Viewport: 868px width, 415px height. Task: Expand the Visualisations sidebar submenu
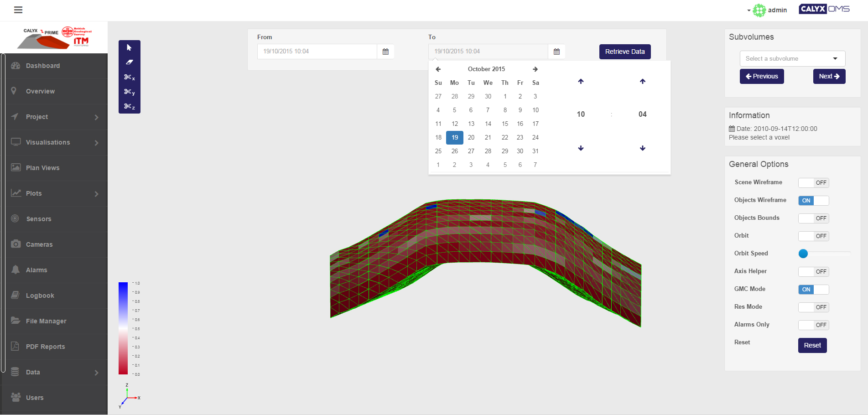pos(55,142)
